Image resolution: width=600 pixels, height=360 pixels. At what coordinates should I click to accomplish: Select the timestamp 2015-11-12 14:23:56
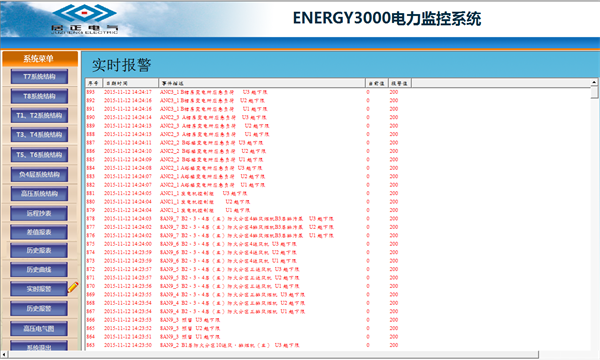[128, 286]
